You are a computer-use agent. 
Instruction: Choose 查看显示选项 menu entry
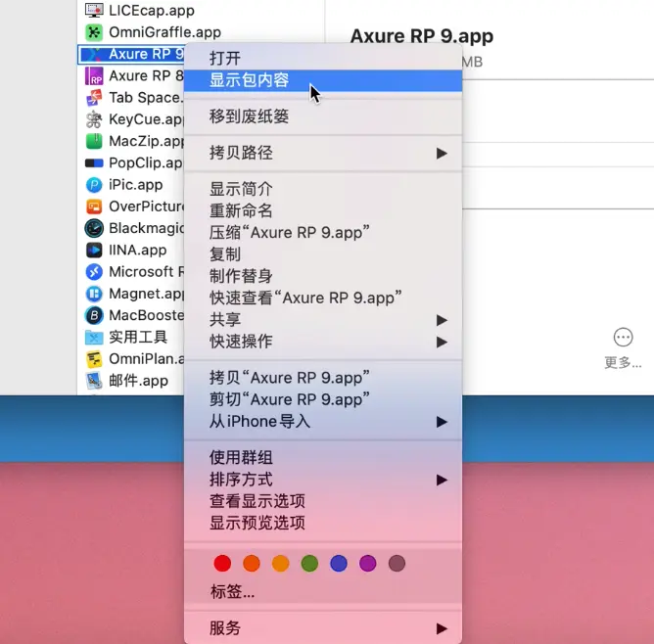pyautogui.click(x=323, y=501)
